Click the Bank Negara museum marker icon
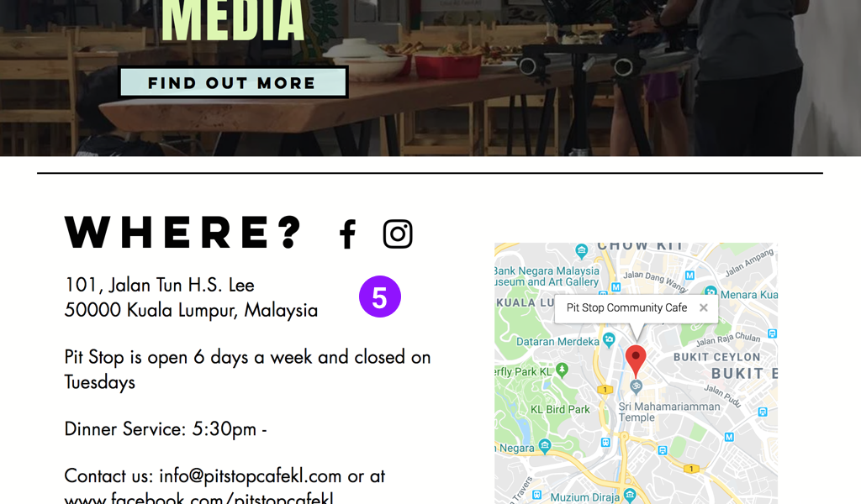861x504 pixels. click(582, 251)
